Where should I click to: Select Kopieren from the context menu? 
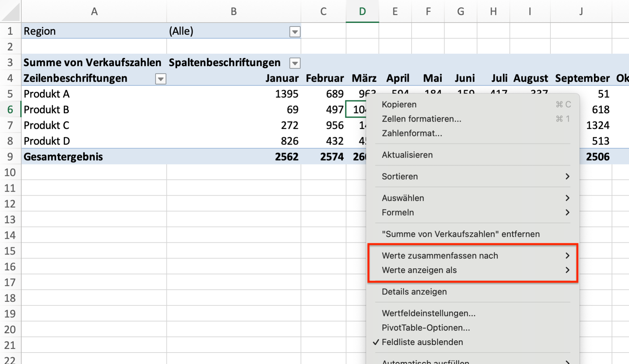coord(399,104)
